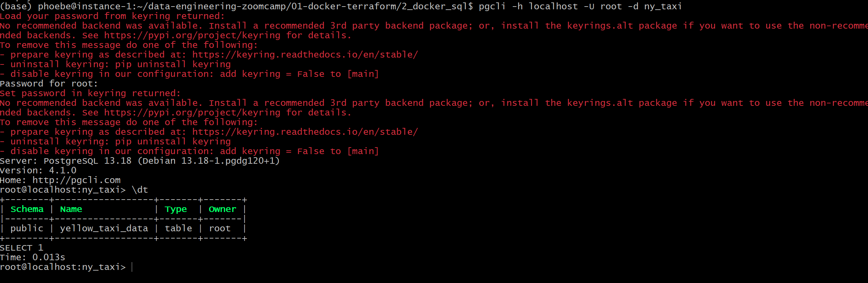Select the yellow_taxi_data table name cell

tap(104, 229)
